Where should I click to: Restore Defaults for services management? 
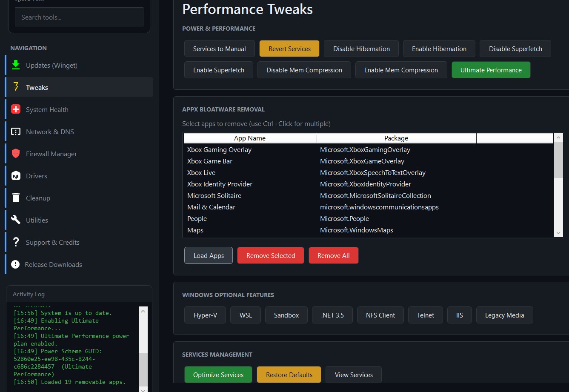click(x=289, y=375)
